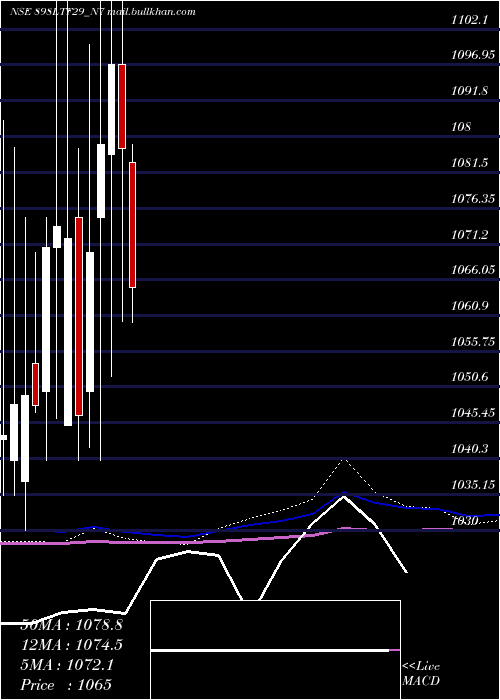Click inside the Live MACD indicator box
Viewport: 500px width, 700px height.
point(275,650)
